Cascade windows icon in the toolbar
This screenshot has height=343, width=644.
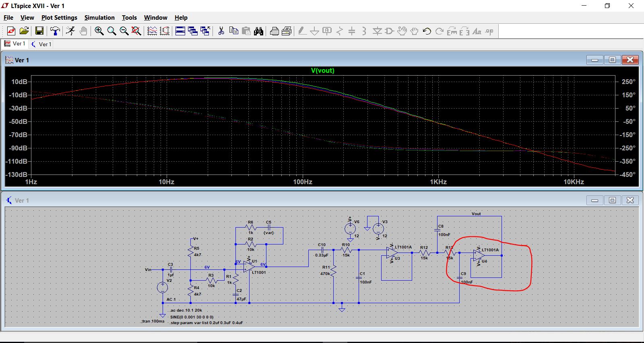(x=192, y=31)
